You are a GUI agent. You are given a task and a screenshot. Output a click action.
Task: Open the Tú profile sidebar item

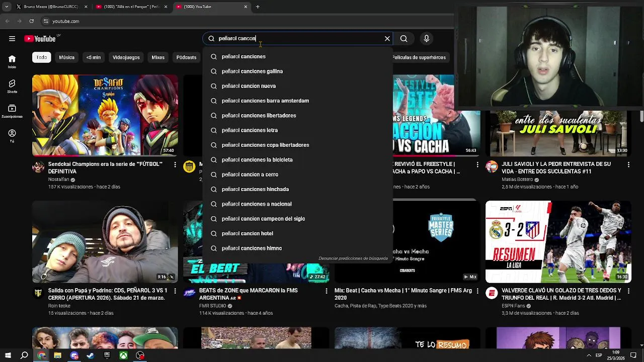pyautogui.click(x=12, y=136)
